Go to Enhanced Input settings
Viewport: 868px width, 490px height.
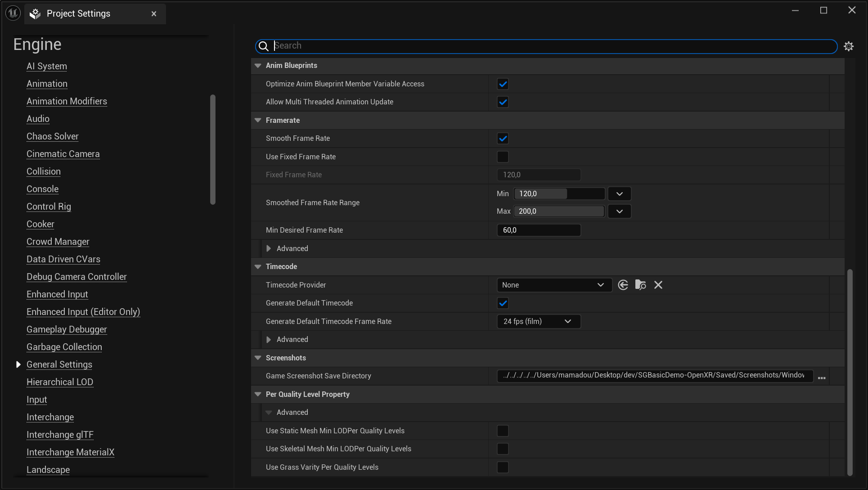point(57,294)
